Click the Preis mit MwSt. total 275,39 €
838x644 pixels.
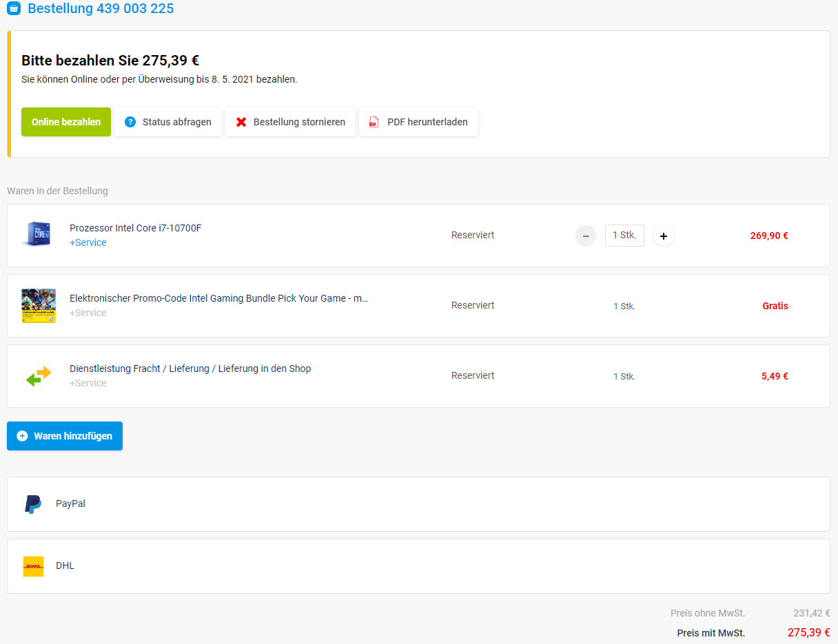tap(809, 632)
